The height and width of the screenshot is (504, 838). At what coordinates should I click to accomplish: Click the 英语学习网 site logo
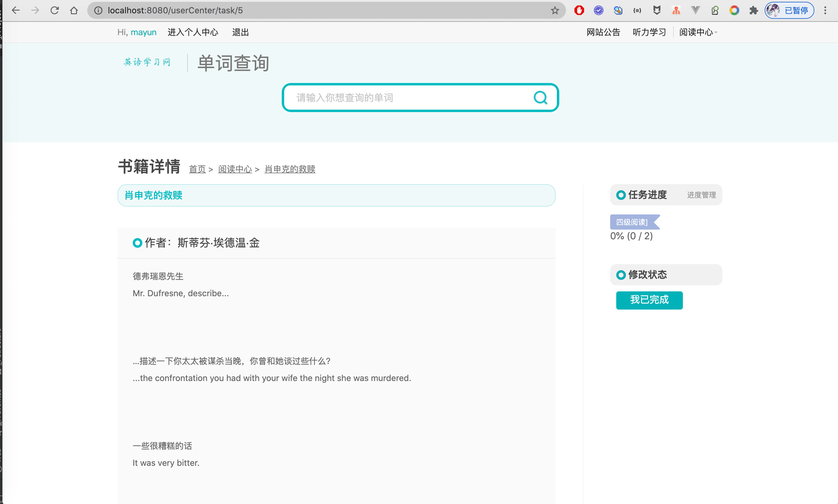click(147, 62)
